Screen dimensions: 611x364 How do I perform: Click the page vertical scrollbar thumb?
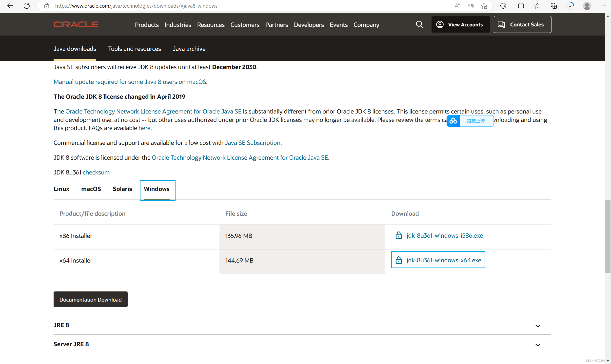(x=608, y=237)
